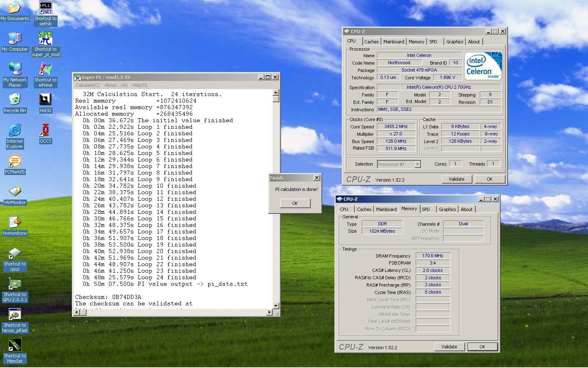The image size is (588, 368).
Task: Select the Internet Explorer desktop icon
Action: (15, 136)
